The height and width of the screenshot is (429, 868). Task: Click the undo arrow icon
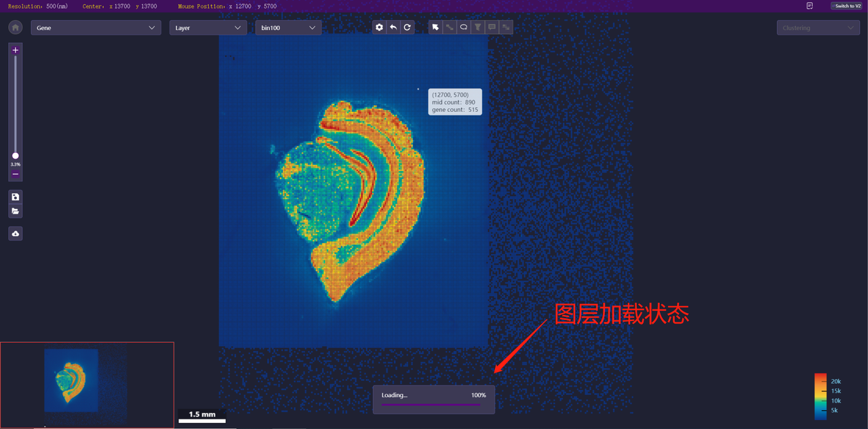393,28
